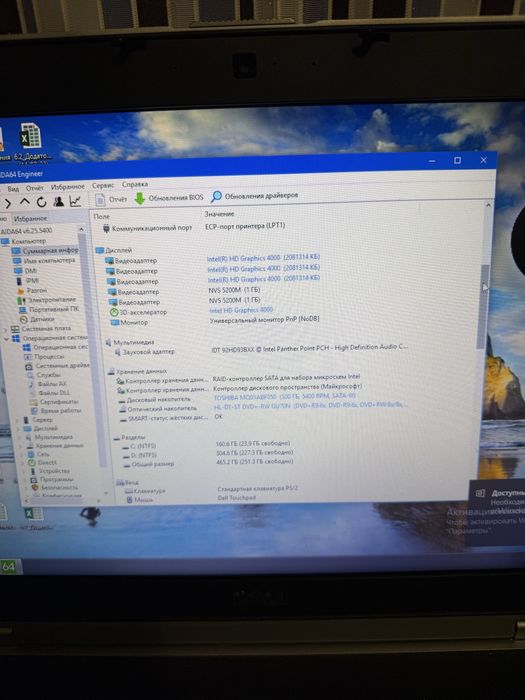Select Хранение данных node in left tree
Screen dimensions: 525x700
pyautogui.click(x=54, y=446)
